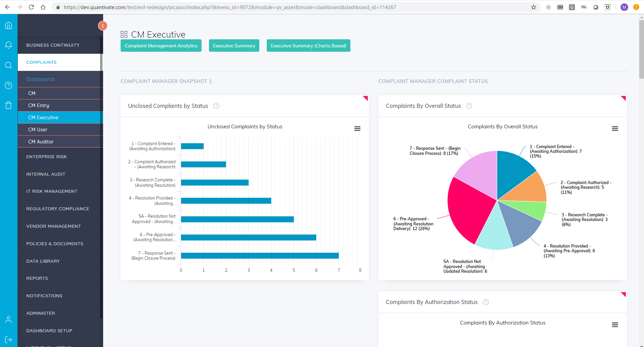Select CM Auditor dashboard in sidebar
Image resolution: width=644 pixels, height=347 pixels.
[x=41, y=142]
